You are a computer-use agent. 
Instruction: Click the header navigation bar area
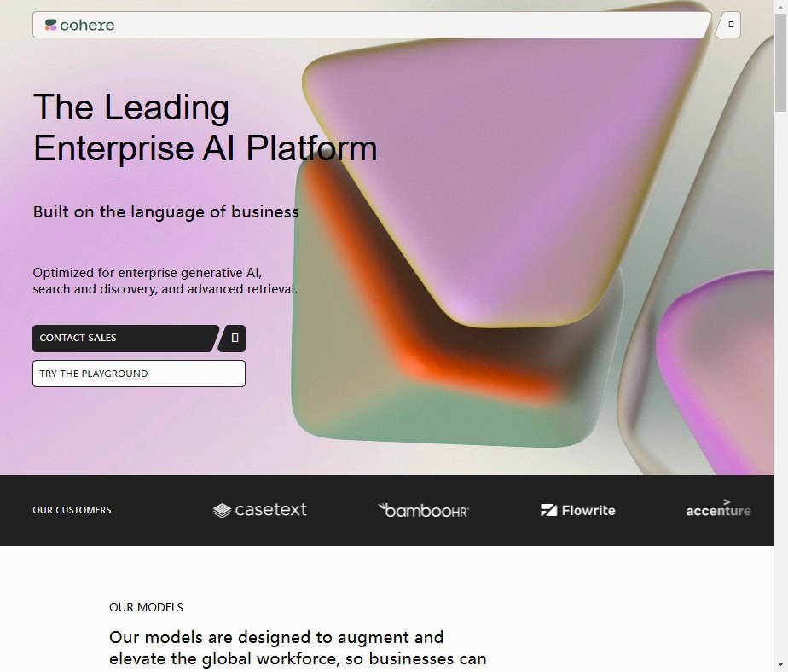[x=372, y=25]
